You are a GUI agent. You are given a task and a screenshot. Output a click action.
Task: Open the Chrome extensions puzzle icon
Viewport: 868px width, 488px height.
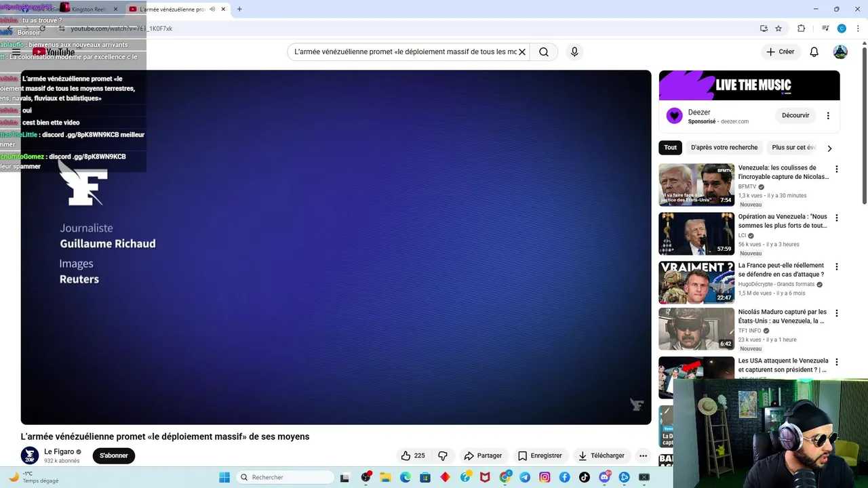[802, 28]
